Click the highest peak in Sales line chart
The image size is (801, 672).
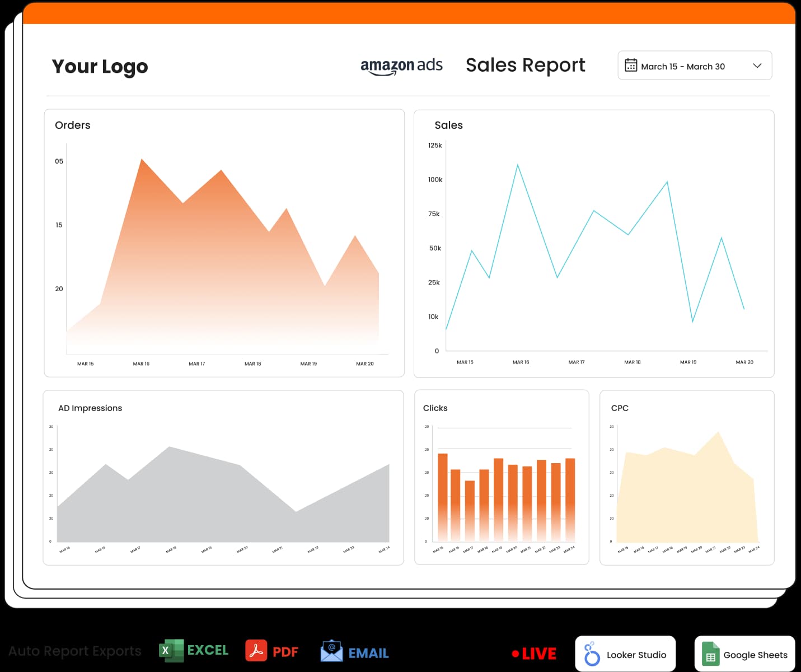click(517, 165)
